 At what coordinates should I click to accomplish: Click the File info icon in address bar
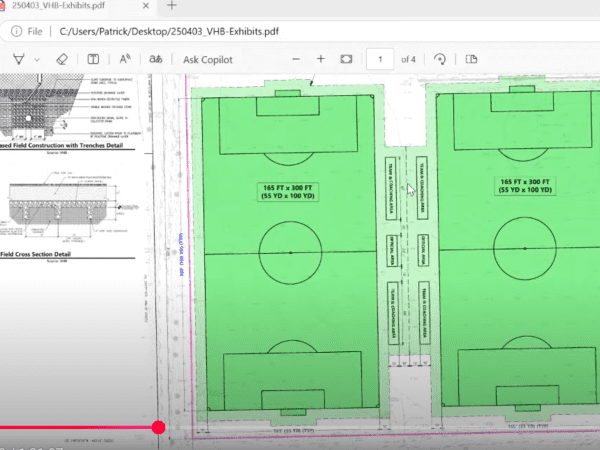18,31
